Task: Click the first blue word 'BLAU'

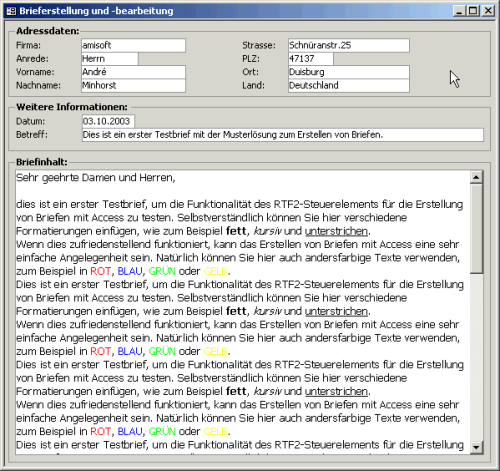Action: pyautogui.click(x=130, y=271)
